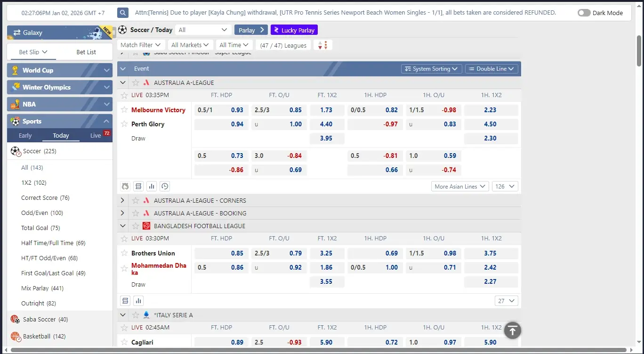Click the up/down sort arrows icon beside Leagues

[x=323, y=45]
